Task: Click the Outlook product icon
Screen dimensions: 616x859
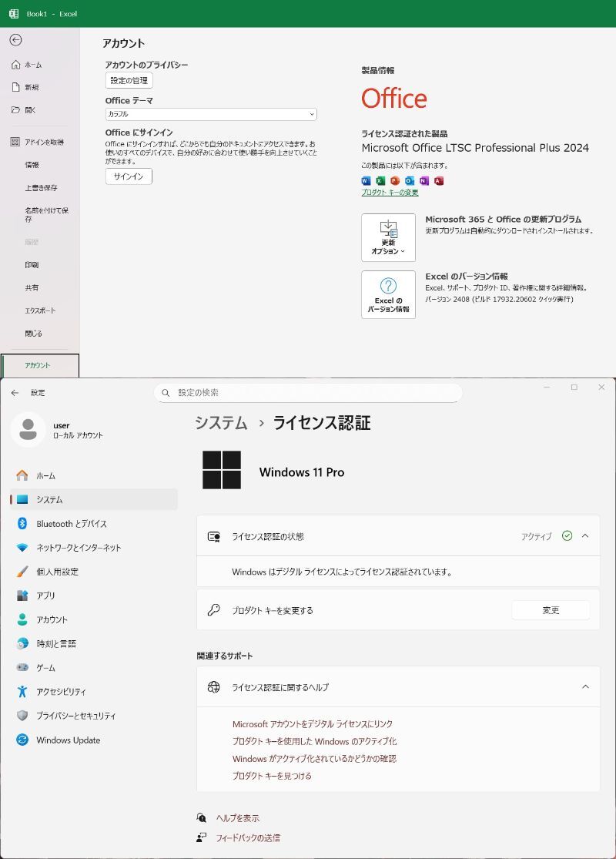Action: [410, 181]
